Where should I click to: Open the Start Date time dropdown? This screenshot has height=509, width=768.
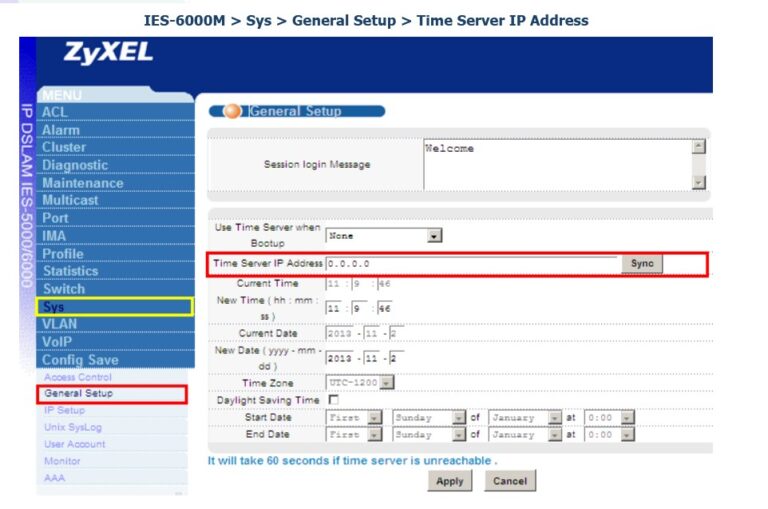coord(609,418)
